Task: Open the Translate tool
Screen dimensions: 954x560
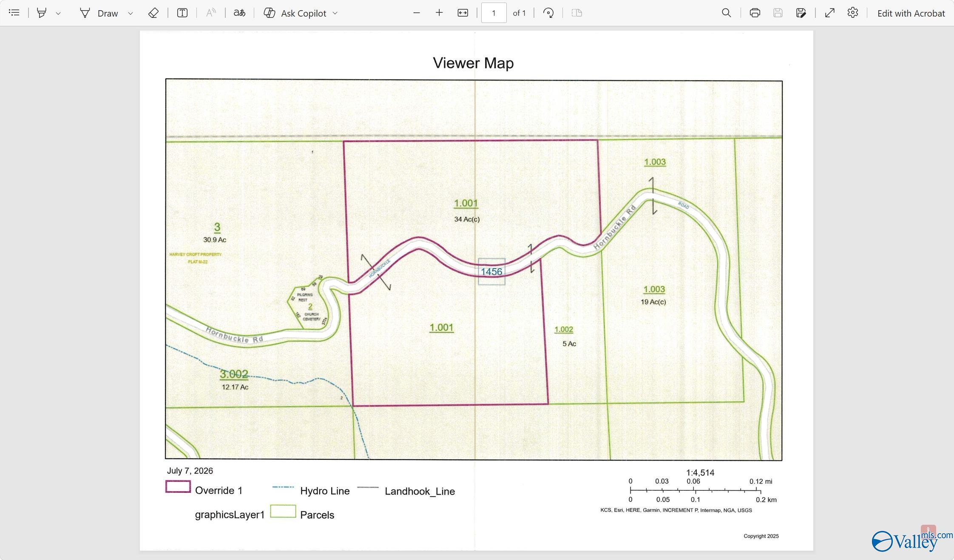Action: [x=239, y=13]
